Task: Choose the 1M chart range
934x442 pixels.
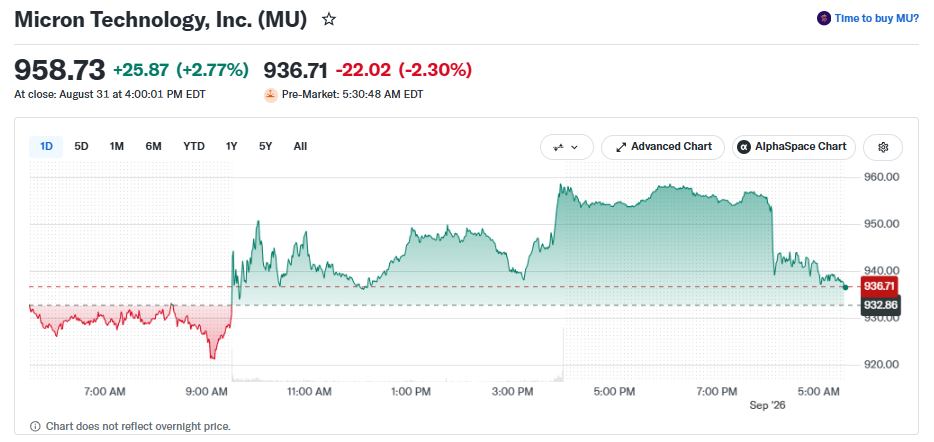Action: (117, 147)
